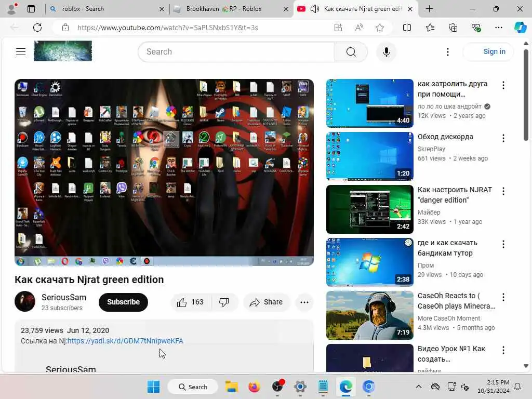532x399 pixels.
Task: Share the Njrat green edition video
Action: 267,302
